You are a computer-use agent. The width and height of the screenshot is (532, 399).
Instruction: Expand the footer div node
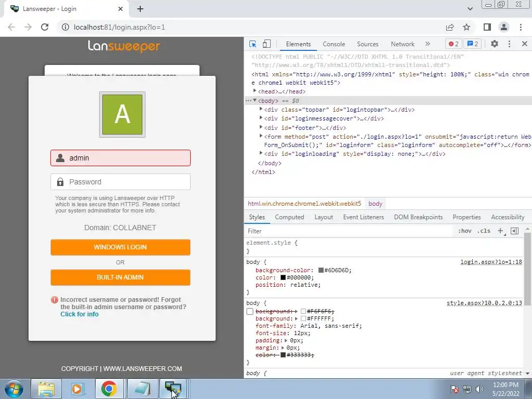261,127
